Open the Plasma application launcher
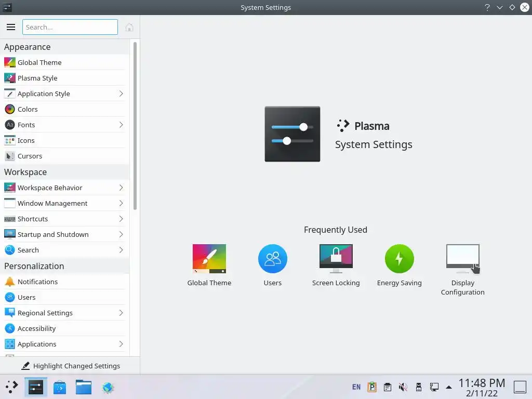The height and width of the screenshot is (399, 532). (11, 387)
